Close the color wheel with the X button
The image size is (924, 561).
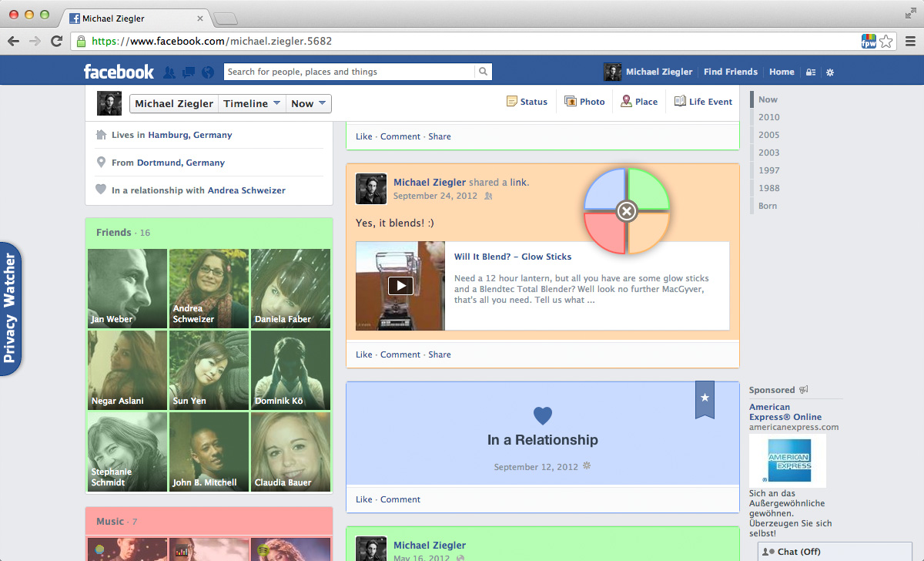click(x=627, y=210)
